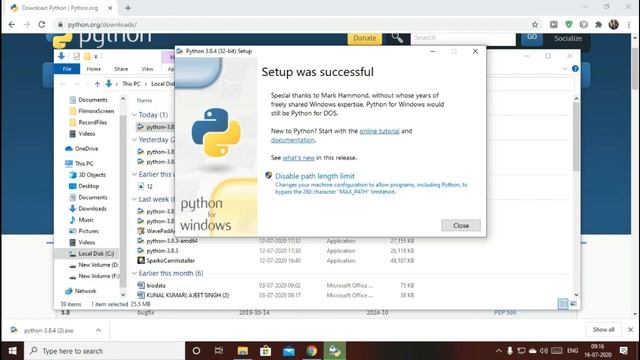Select Local Disk (C:) in navigation pane
Image resolution: width=640 pixels, height=360 pixels.
click(x=96, y=253)
